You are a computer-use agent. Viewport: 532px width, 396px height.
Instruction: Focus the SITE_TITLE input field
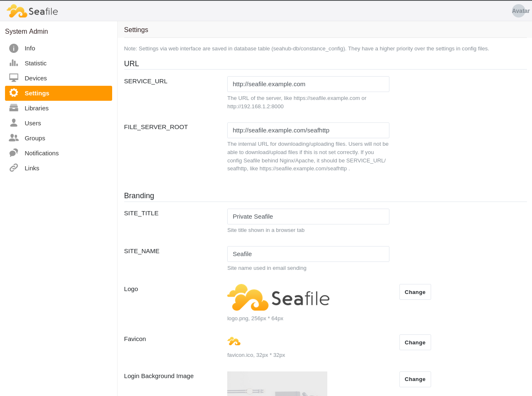(308, 217)
